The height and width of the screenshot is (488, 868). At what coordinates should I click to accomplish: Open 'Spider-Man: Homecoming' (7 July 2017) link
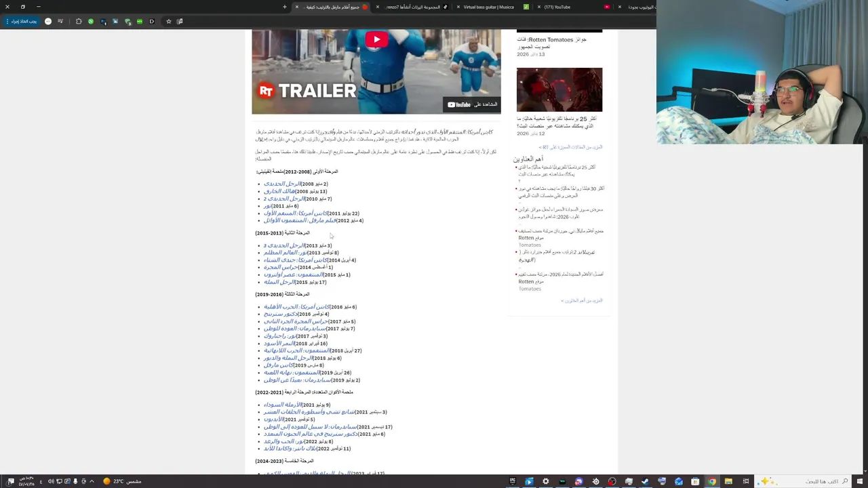tap(295, 329)
